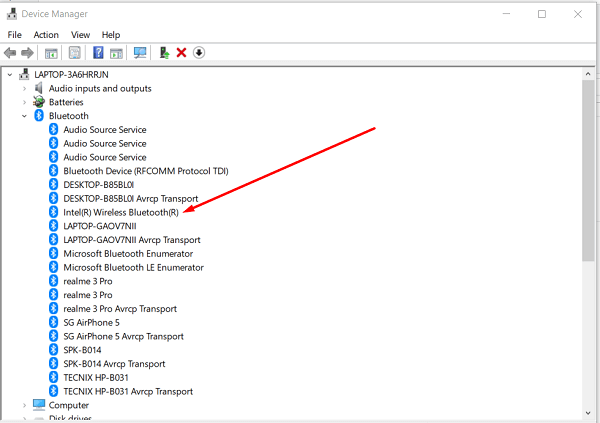
Task: Click Update device driver toolbar icon
Action: click(x=165, y=52)
